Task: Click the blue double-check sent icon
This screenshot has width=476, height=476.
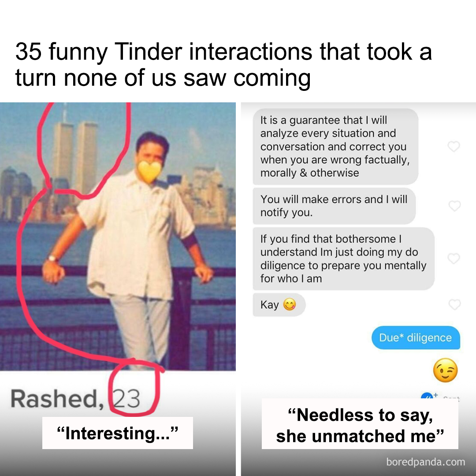Action: tap(427, 396)
